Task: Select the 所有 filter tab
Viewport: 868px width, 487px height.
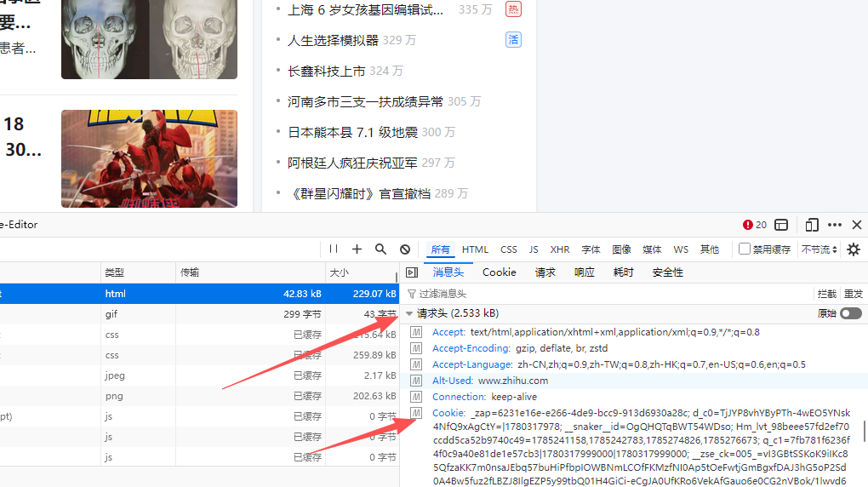Action: point(440,249)
